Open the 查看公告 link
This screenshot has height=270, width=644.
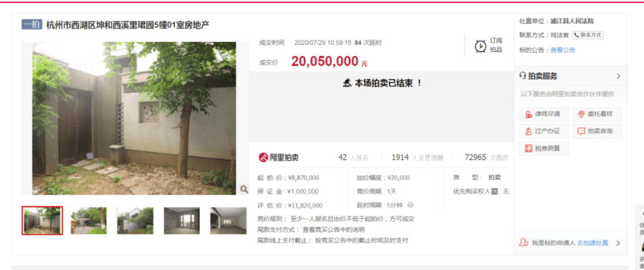563,50
